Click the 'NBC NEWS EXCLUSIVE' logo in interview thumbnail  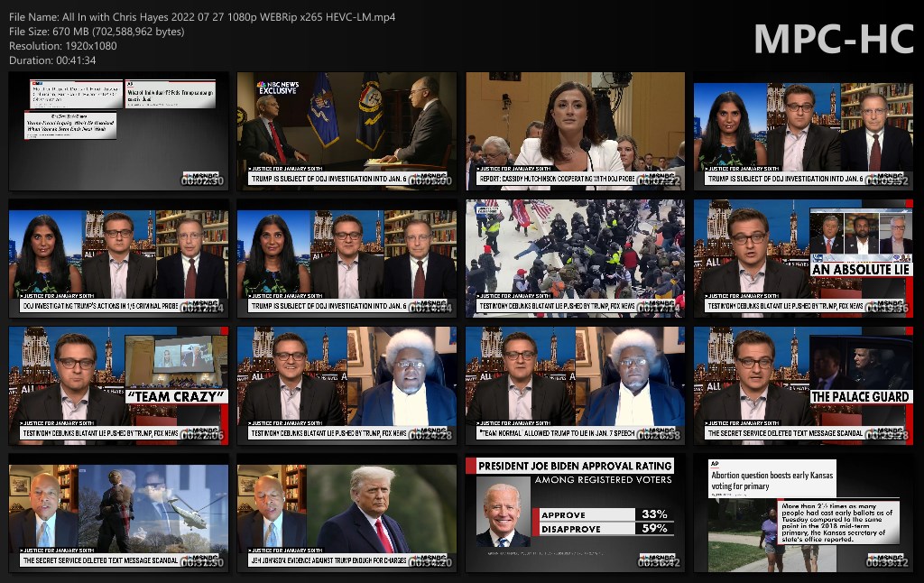pyautogui.click(x=278, y=88)
